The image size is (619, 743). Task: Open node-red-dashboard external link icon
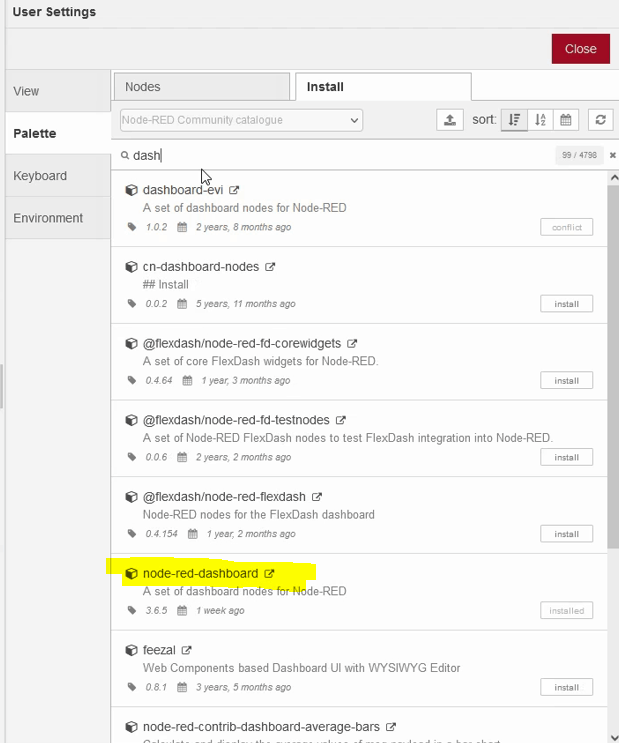pyautogui.click(x=269, y=574)
